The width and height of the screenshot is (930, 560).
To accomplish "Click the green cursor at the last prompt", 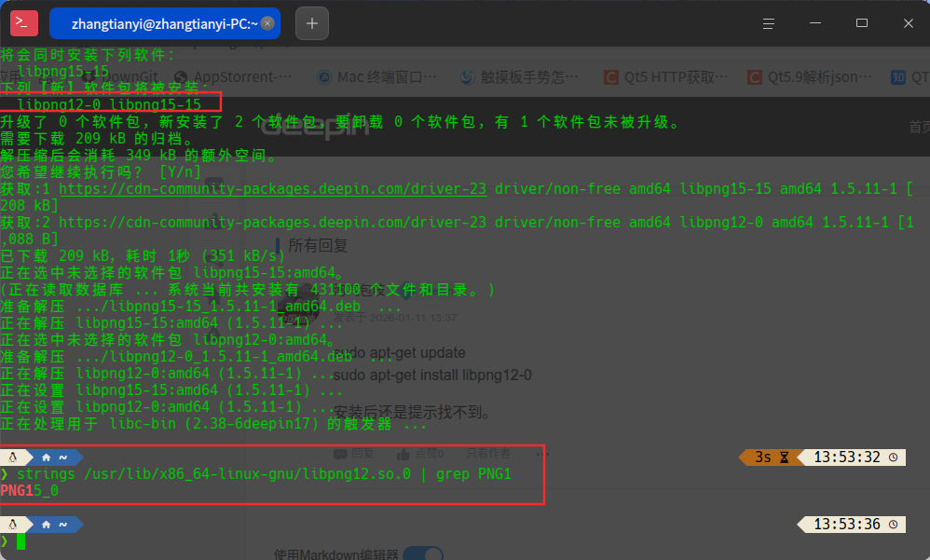I will pyautogui.click(x=21, y=541).
